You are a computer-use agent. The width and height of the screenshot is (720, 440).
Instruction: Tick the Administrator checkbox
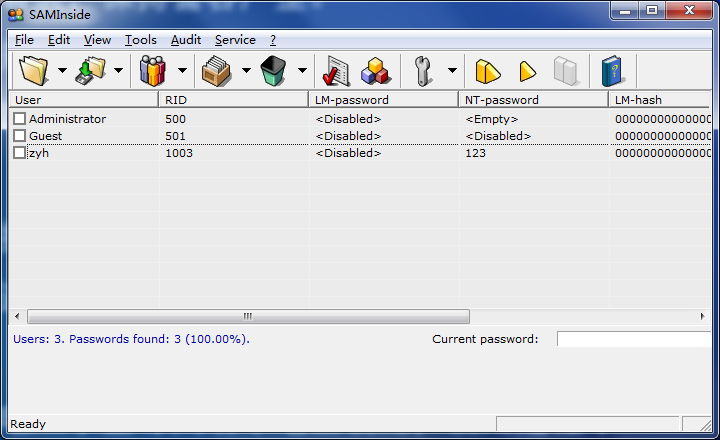pos(19,118)
